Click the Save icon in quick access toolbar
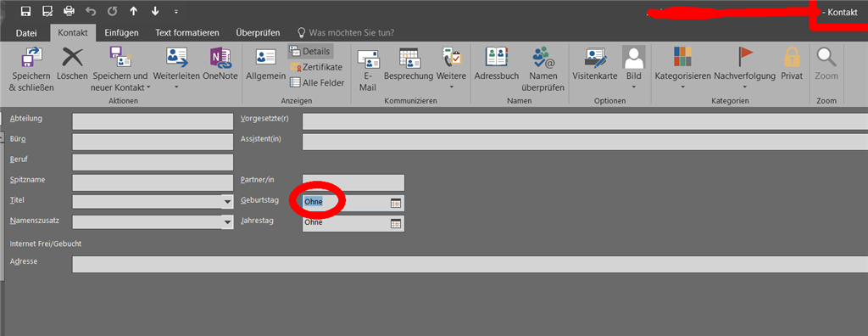Image resolution: width=868 pixels, height=336 pixels. (x=25, y=10)
